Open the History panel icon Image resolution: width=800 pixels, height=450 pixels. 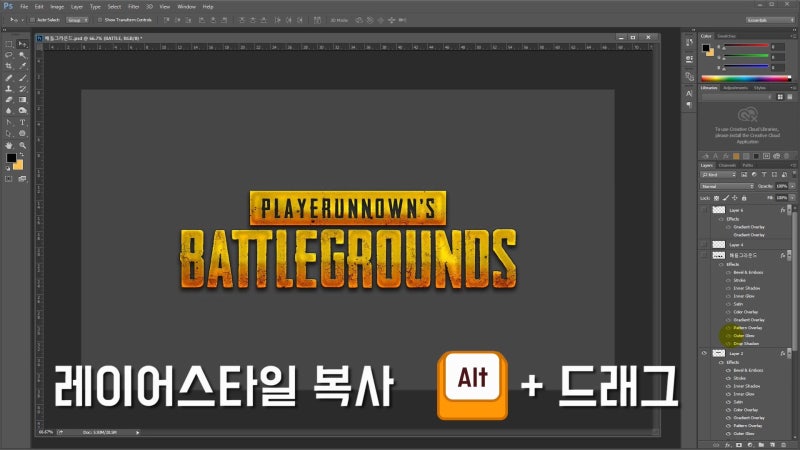(689, 43)
